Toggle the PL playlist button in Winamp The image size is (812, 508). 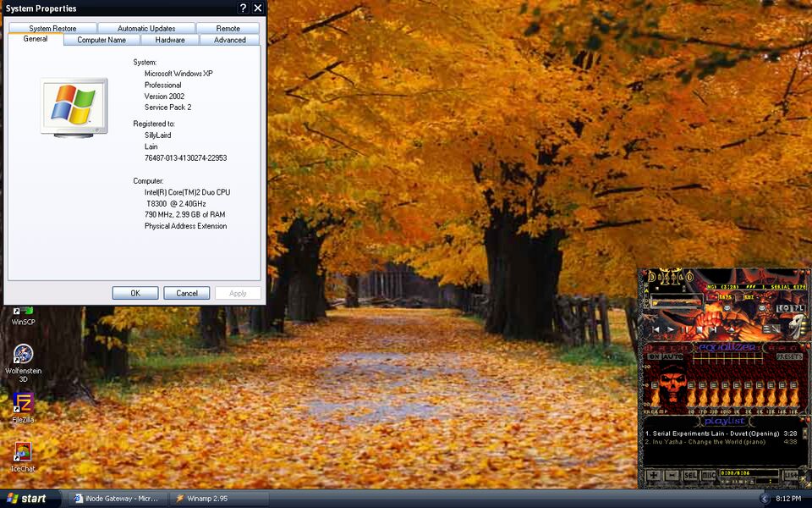(799, 308)
